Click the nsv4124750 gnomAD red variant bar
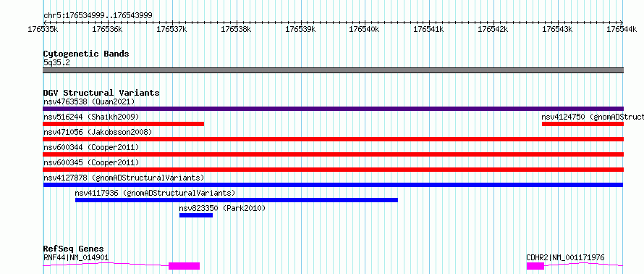The image size is (644, 274). tap(582, 124)
